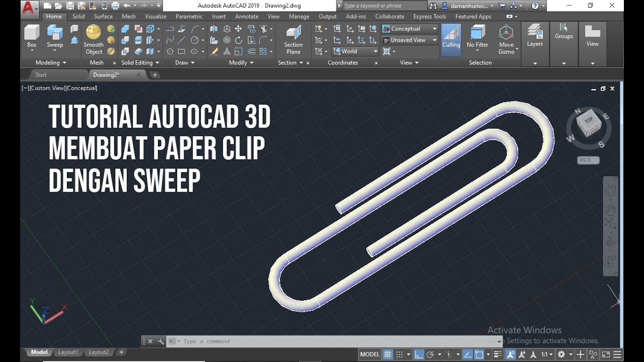Switch to the Layout1 tab
The height and width of the screenshot is (362, 644).
pos(68,352)
